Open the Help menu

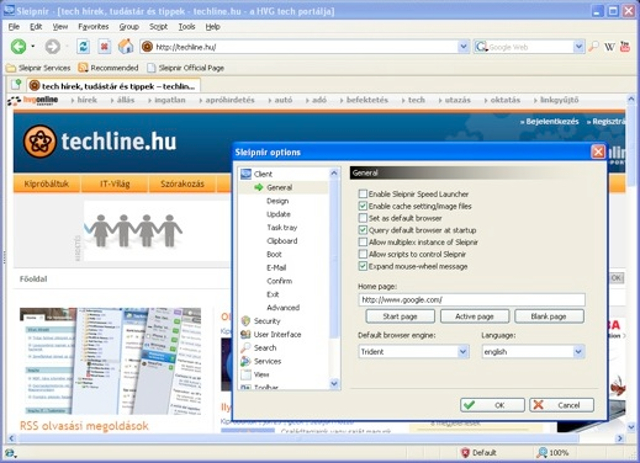(213, 27)
